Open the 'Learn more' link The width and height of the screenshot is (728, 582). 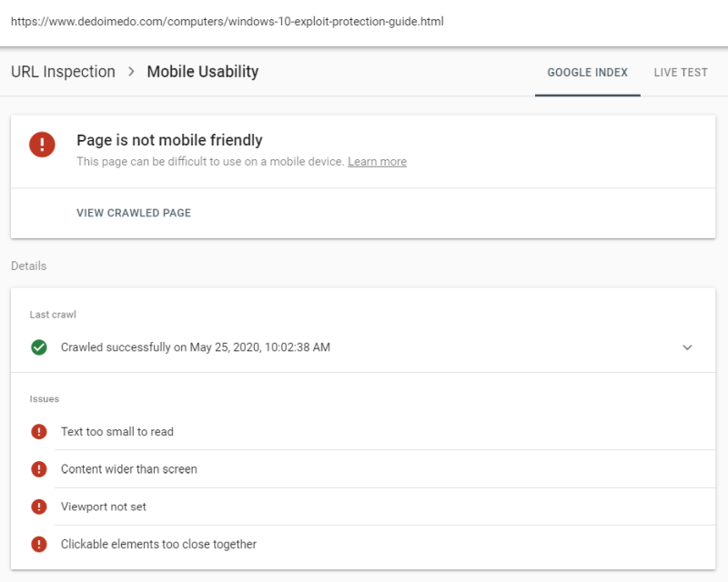pos(377,161)
